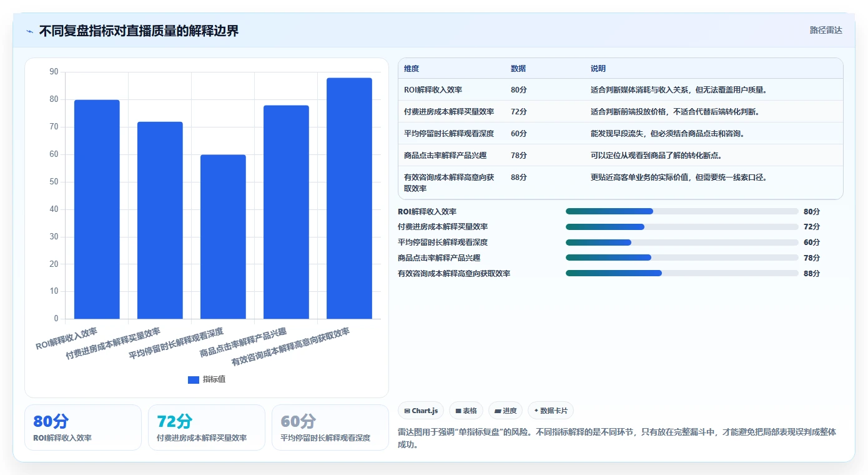This screenshot has width=868, height=475.
Task: Click the 维度 column header
Action: (x=412, y=69)
